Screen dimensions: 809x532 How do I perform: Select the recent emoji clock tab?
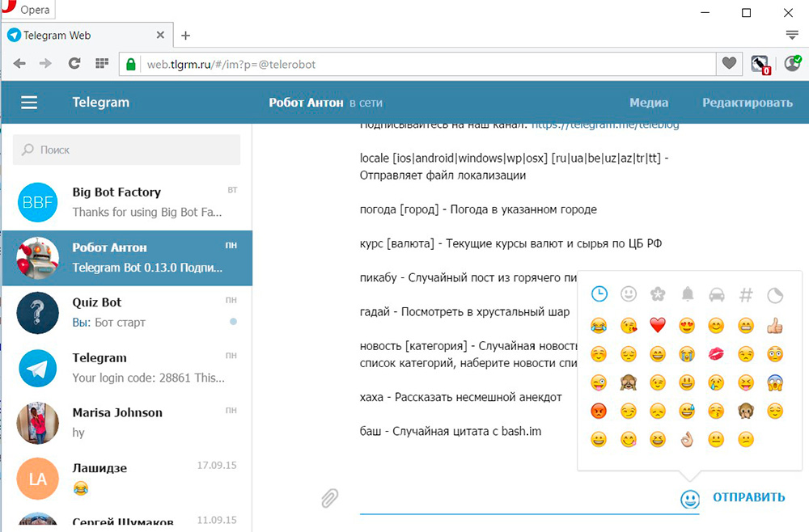pos(599,293)
